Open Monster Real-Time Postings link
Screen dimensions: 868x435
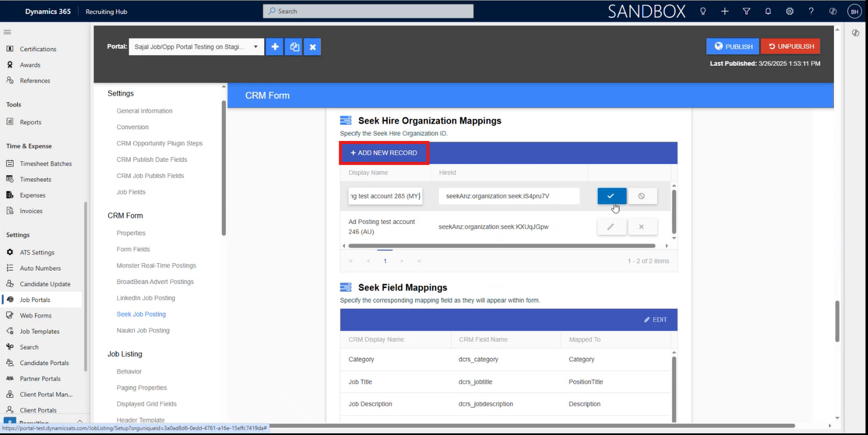click(x=156, y=266)
